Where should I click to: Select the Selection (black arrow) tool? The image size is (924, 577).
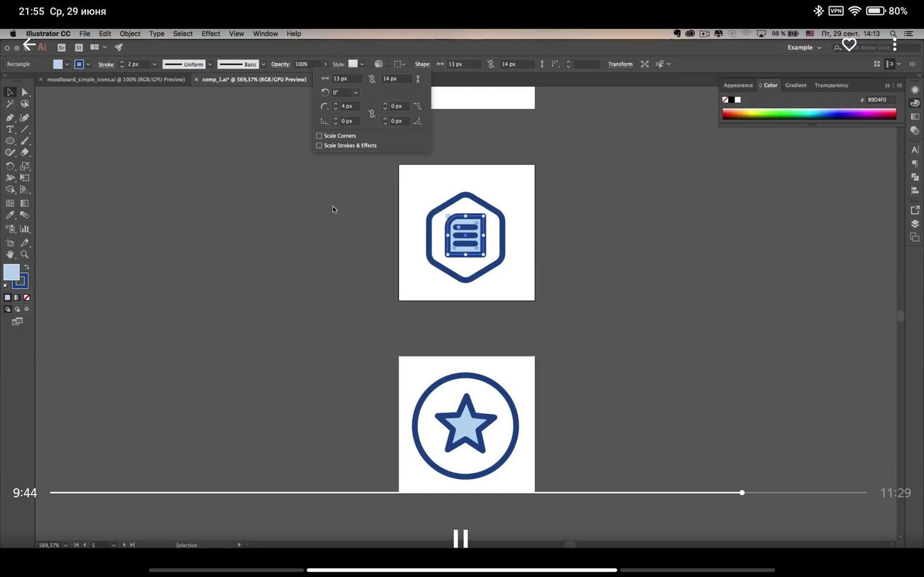click(x=10, y=92)
